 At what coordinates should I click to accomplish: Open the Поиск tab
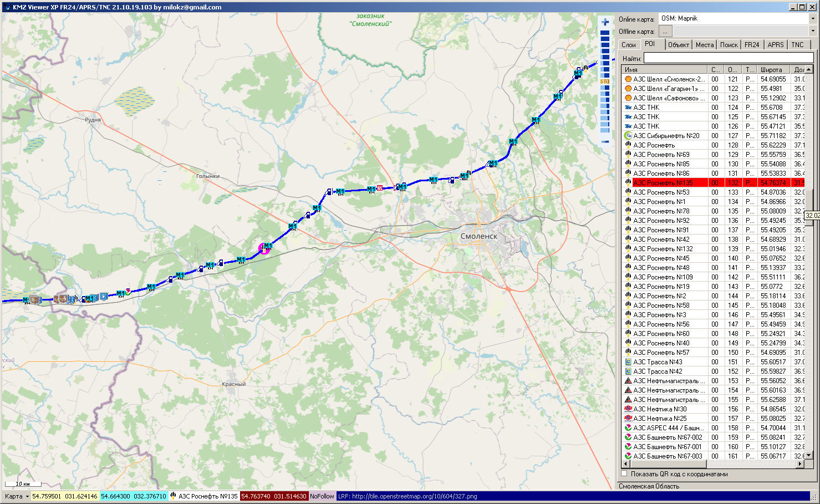(729, 45)
